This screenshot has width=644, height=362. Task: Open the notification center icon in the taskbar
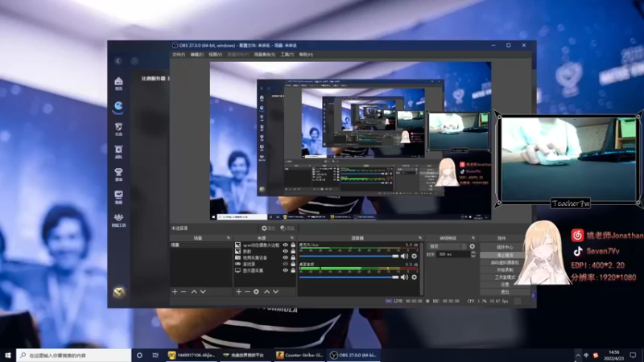tap(633, 355)
